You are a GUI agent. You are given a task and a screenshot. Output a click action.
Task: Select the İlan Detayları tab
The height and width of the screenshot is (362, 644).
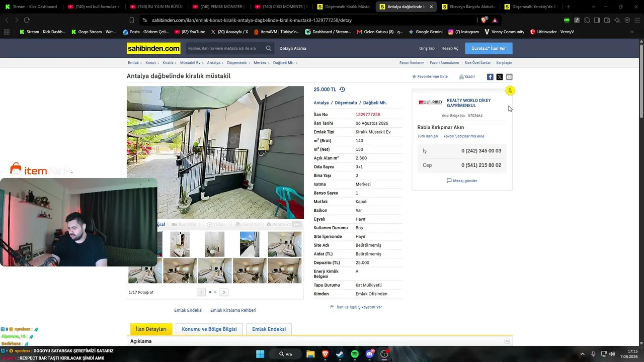(151, 329)
